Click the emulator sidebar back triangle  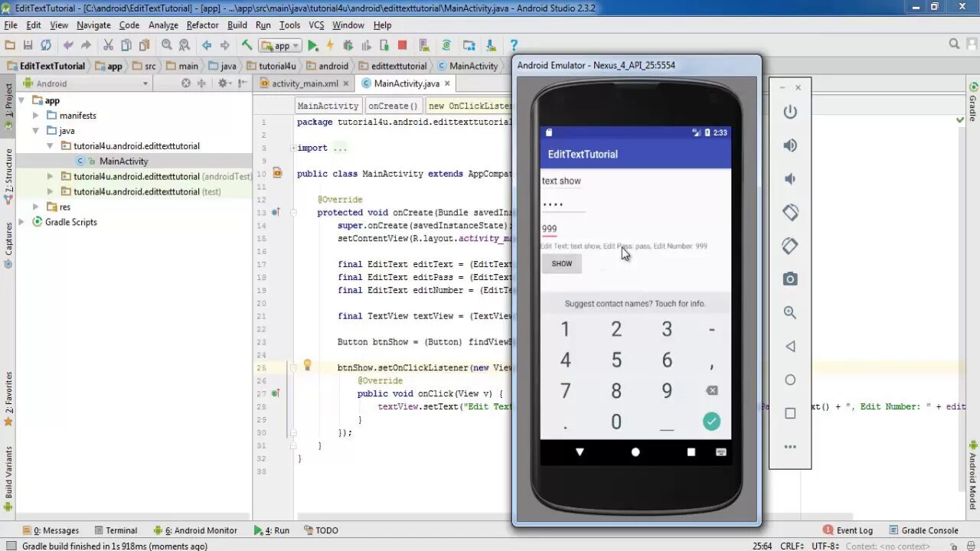(x=790, y=347)
